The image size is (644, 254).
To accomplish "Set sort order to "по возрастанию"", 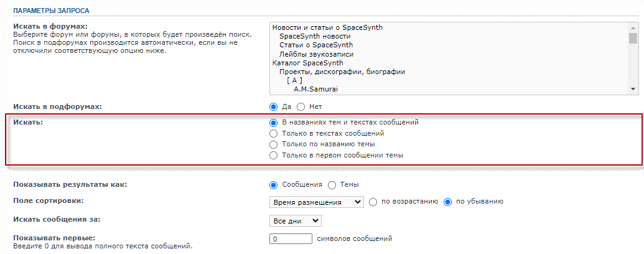I will click(x=373, y=202).
